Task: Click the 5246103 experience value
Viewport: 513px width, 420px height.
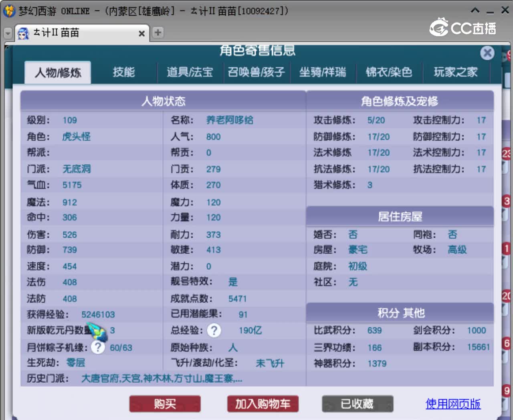Action: point(98,315)
